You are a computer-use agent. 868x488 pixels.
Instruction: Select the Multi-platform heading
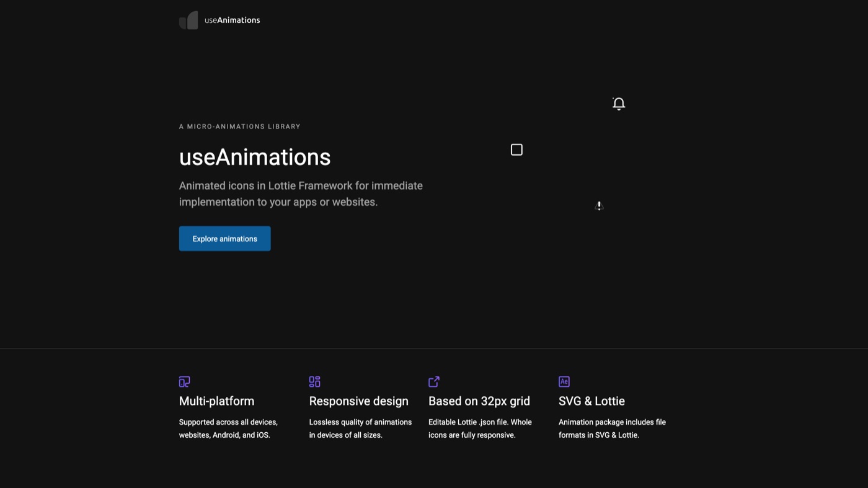tap(216, 401)
